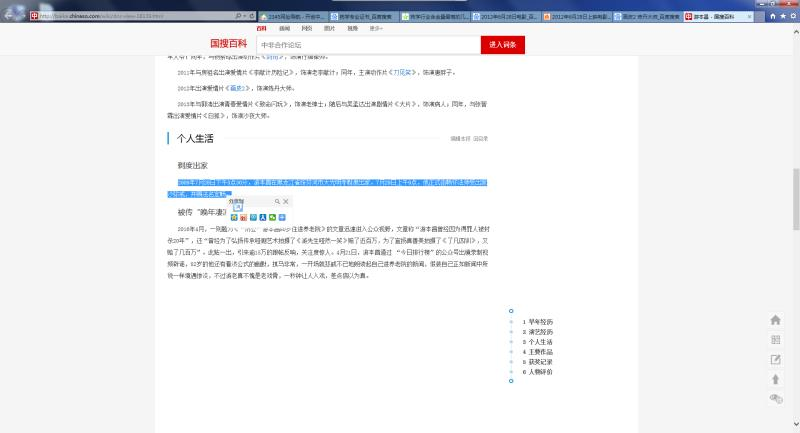Click the 编辑本段 link beside 个人生活
800x433 pixels.
(460, 139)
